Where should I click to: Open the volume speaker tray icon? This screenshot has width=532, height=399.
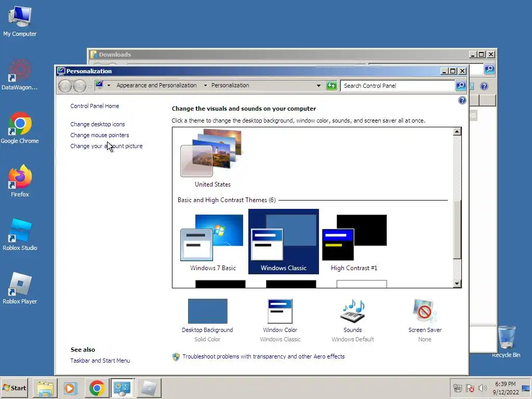482,388
